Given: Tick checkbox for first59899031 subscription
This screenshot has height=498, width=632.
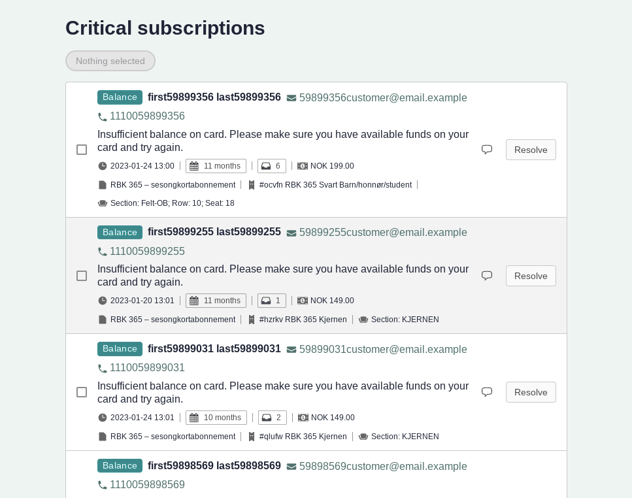Looking at the screenshot, I should (82, 392).
